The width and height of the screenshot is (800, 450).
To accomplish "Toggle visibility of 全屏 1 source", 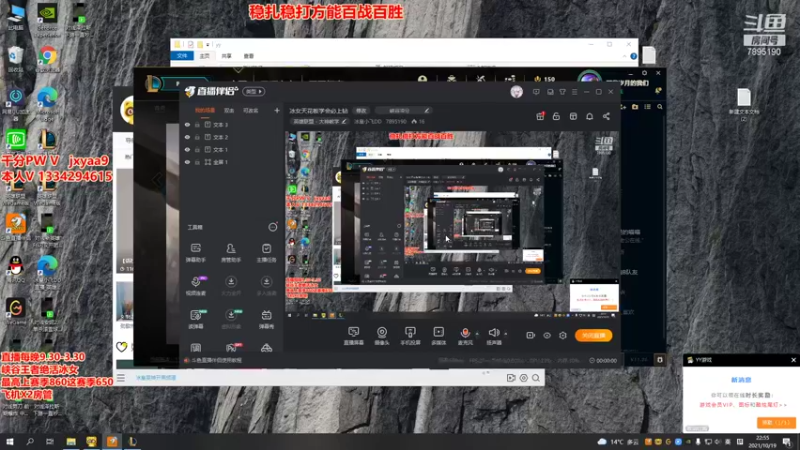I will pyautogui.click(x=187, y=162).
